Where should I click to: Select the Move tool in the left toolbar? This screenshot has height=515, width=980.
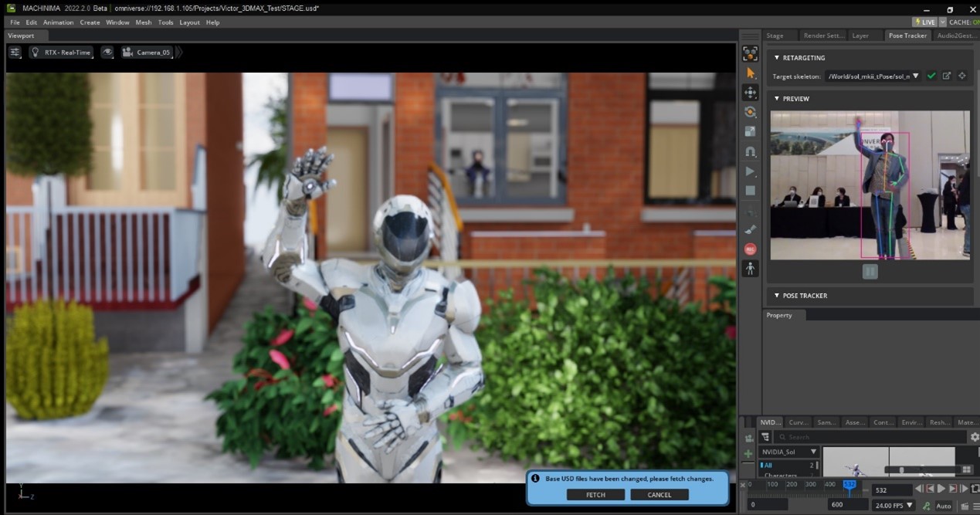[749, 91]
